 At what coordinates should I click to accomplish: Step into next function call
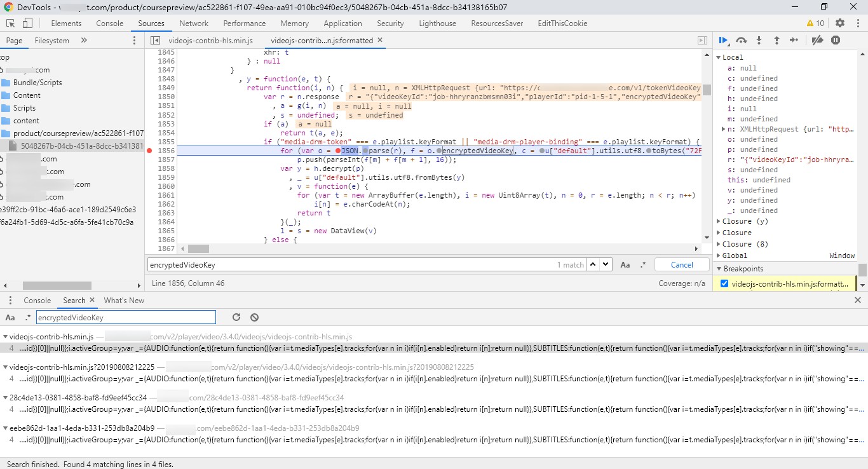[759, 40]
